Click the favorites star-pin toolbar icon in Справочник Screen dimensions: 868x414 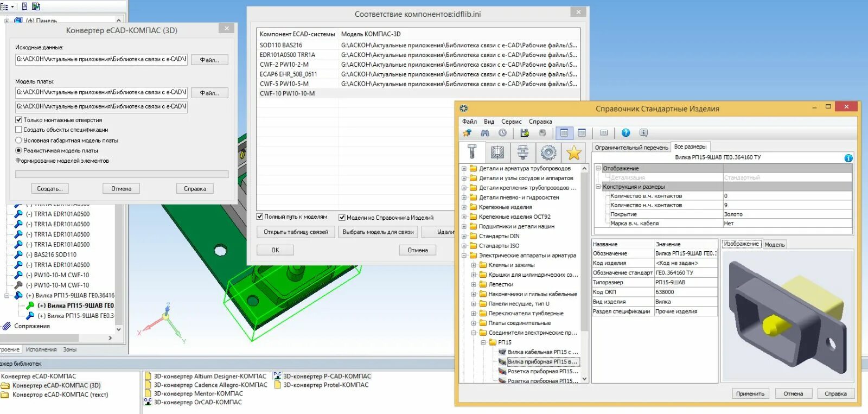coord(467,133)
